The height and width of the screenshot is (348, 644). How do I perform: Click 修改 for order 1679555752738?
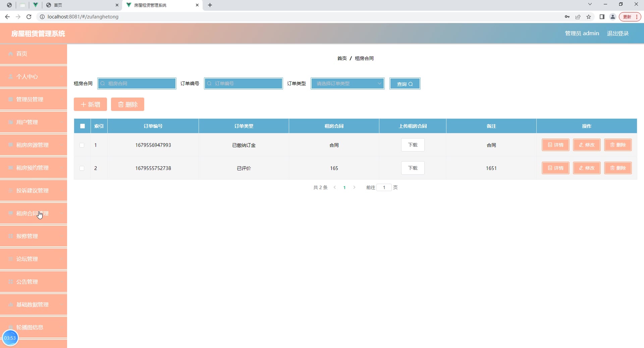587,168
